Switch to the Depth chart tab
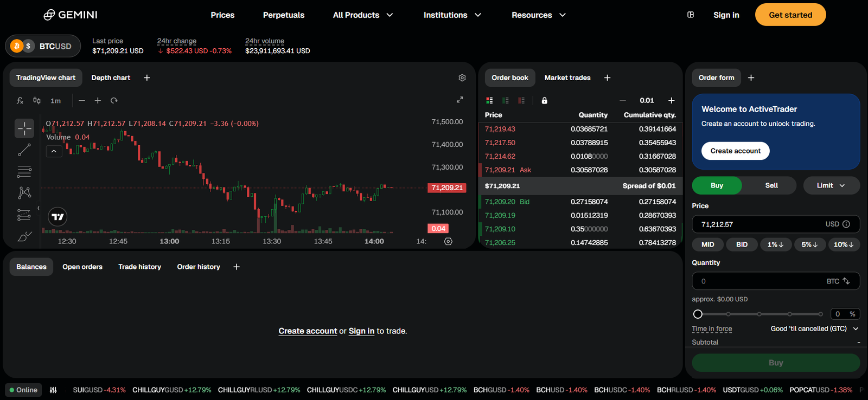This screenshot has height=400, width=868. coord(111,78)
